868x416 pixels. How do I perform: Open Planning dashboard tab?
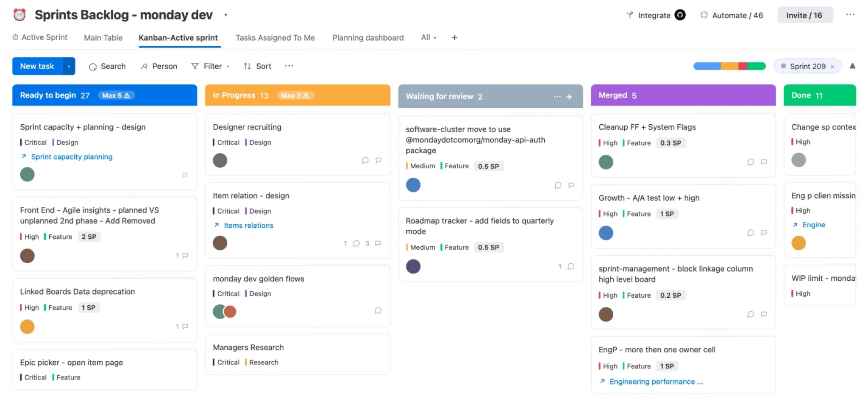[368, 37]
